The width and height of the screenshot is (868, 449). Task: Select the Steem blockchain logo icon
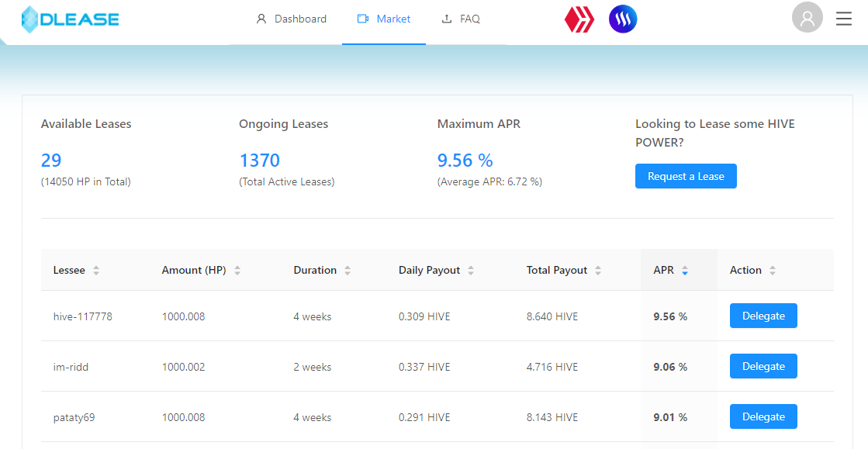pos(623,19)
